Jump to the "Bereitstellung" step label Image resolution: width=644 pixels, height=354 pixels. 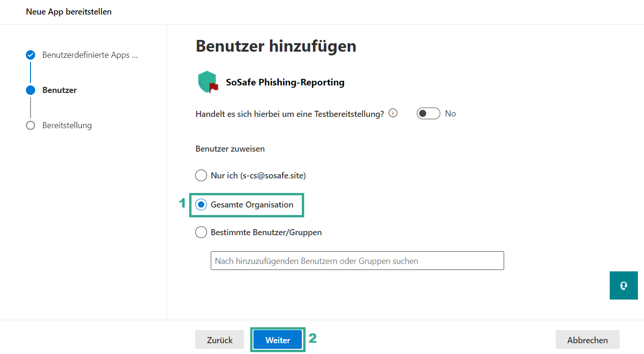tap(67, 125)
